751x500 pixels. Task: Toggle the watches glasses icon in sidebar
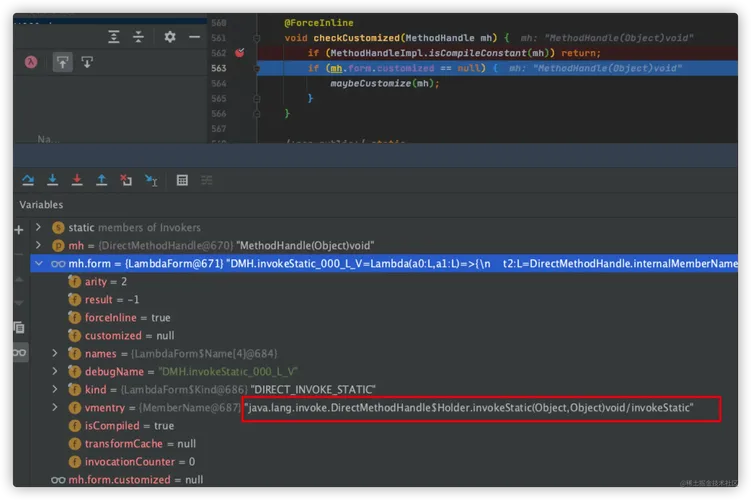tap(20, 352)
